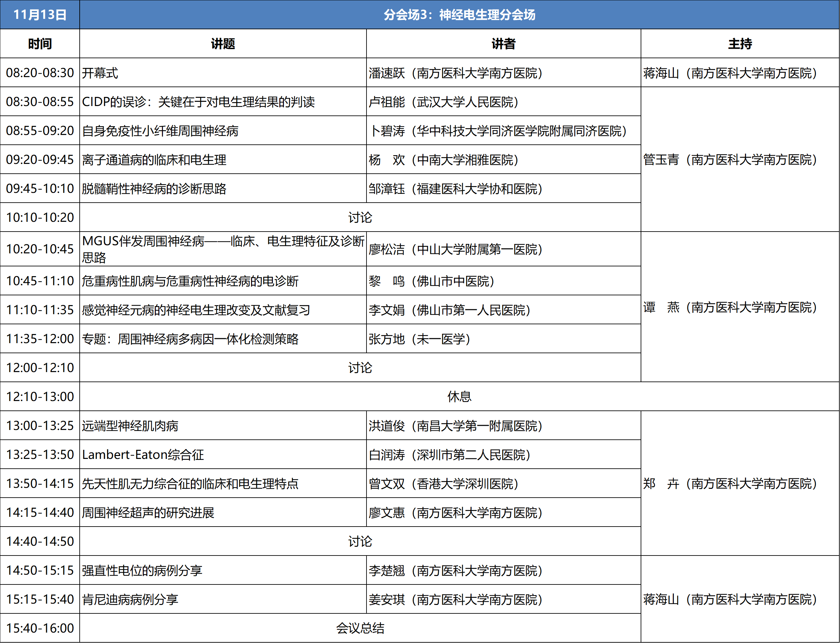Screen dimensions: 840x643
Task: Click the MGUS伴发周围神经病 topic cell
Action: coord(223,249)
